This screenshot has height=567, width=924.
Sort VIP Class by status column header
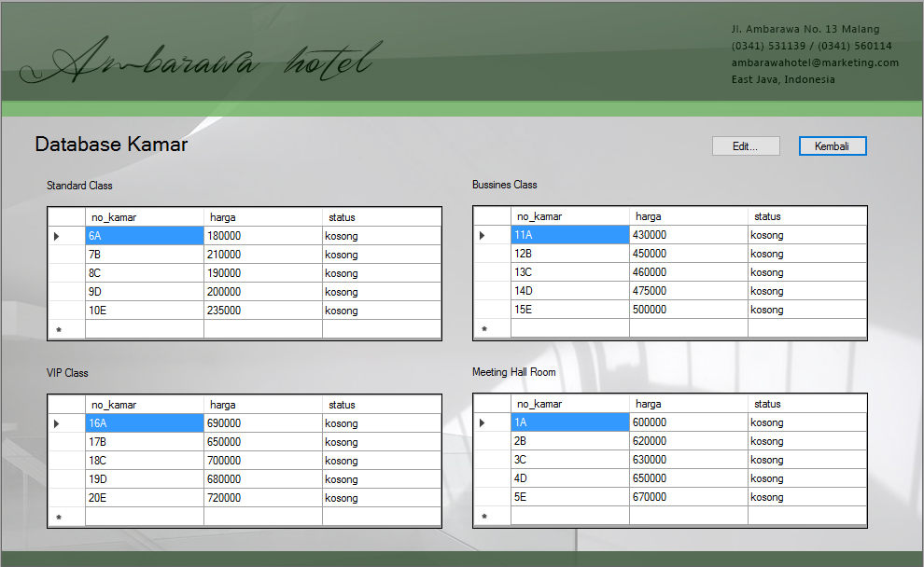(381, 405)
